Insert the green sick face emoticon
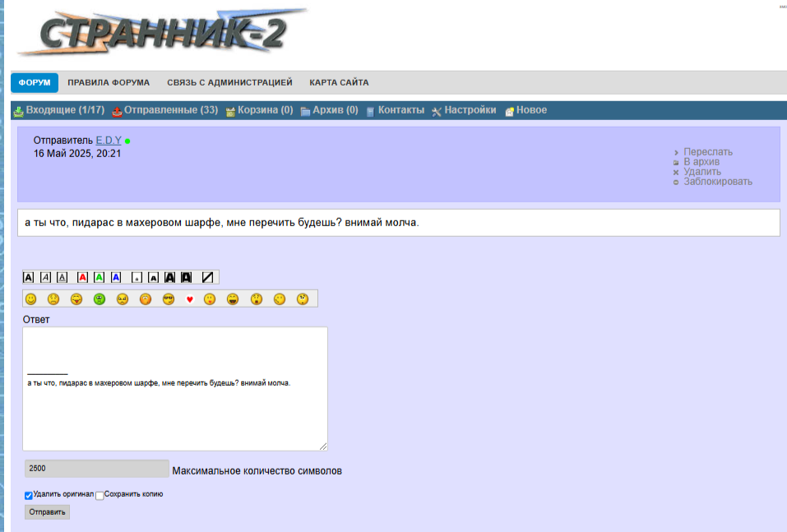This screenshot has height=532, width=787. (x=100, y=299)
